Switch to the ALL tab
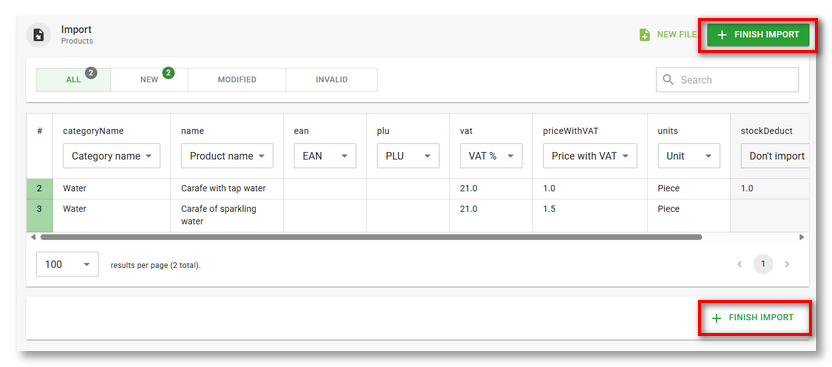832x367 pixels. [x=73, y=80]
